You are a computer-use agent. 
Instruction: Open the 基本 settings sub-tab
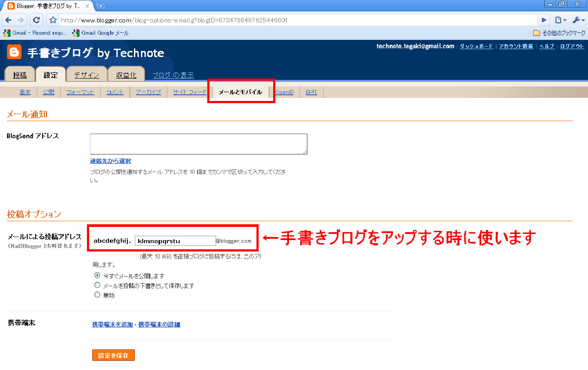[25, 92]
